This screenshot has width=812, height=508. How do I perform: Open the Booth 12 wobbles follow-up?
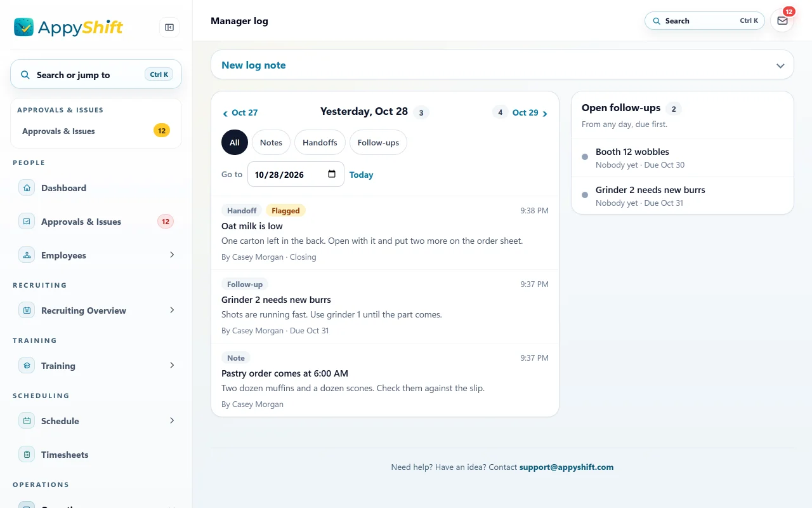683,157
